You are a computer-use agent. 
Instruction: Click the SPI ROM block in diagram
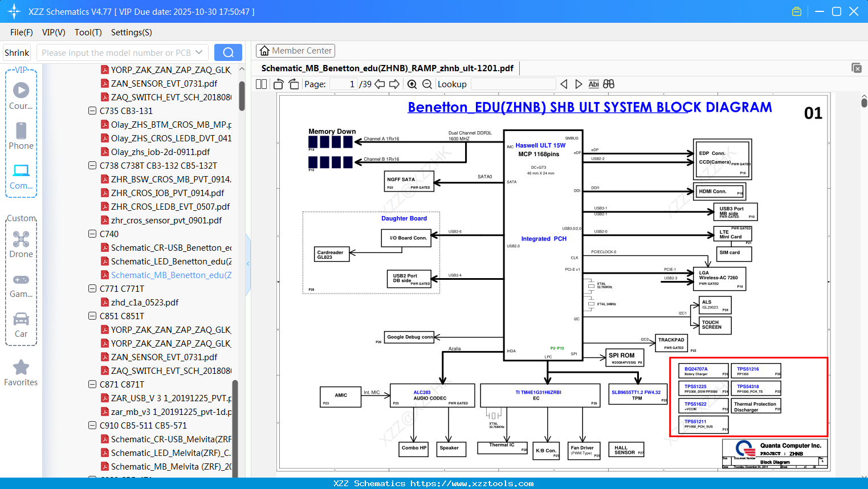pyautogui.click(x=625, y=357)
